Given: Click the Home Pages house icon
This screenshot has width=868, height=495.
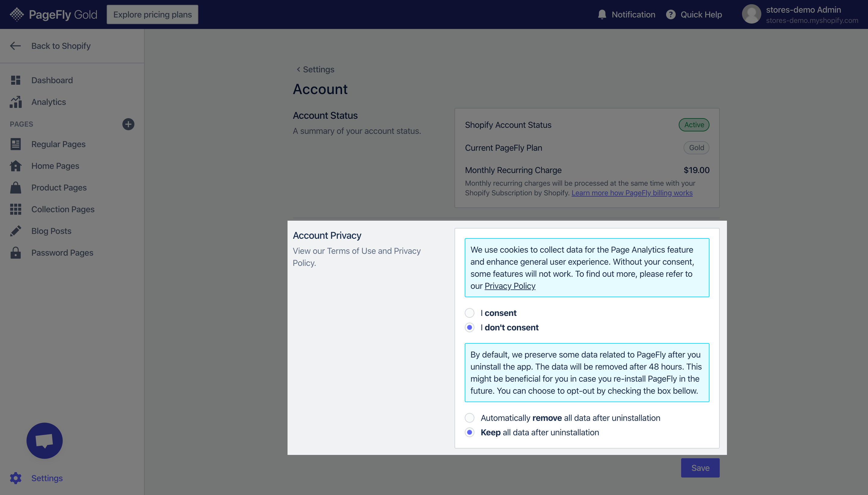Looking at the screenshot, I should click(x=16, y=166).
